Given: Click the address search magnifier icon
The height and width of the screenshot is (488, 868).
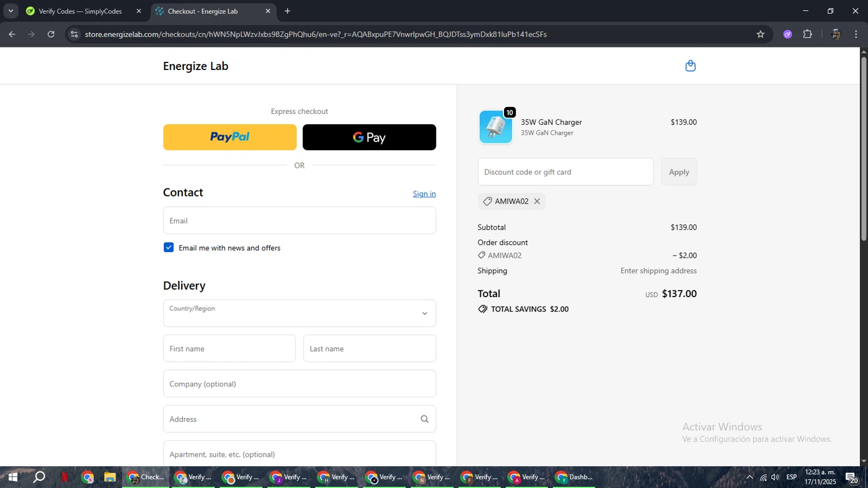Looking at the screenshot, I should (425, 419).
